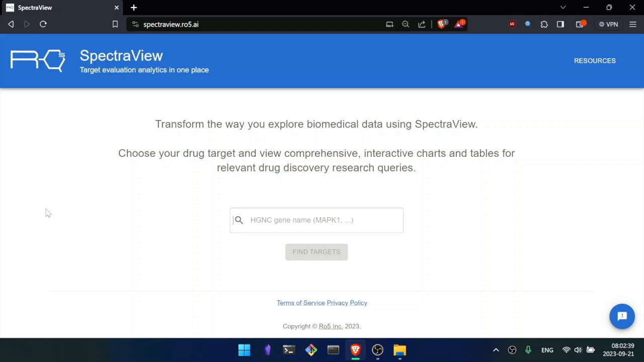Click the ENG language indicator
644x362 pixels.
tap(547, 350)
